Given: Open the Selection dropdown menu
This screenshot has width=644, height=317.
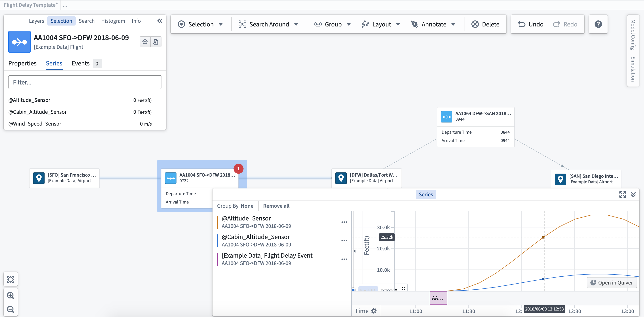Looking at the screenshot, I should point(200,24).
